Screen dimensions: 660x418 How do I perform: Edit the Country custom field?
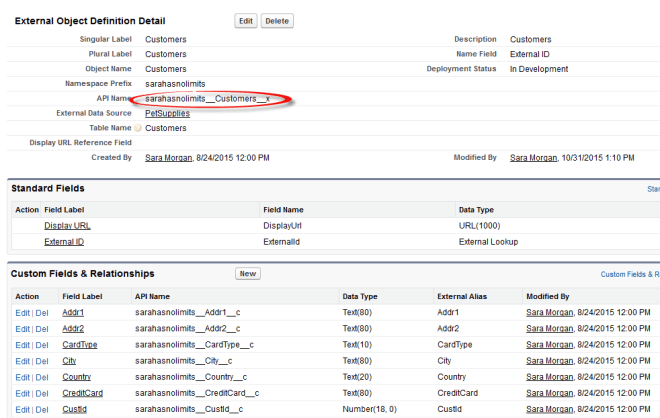coord(22,377)
